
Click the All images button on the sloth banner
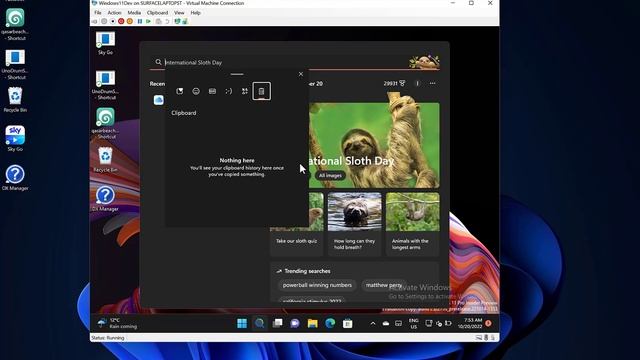(x=330, y=176)
